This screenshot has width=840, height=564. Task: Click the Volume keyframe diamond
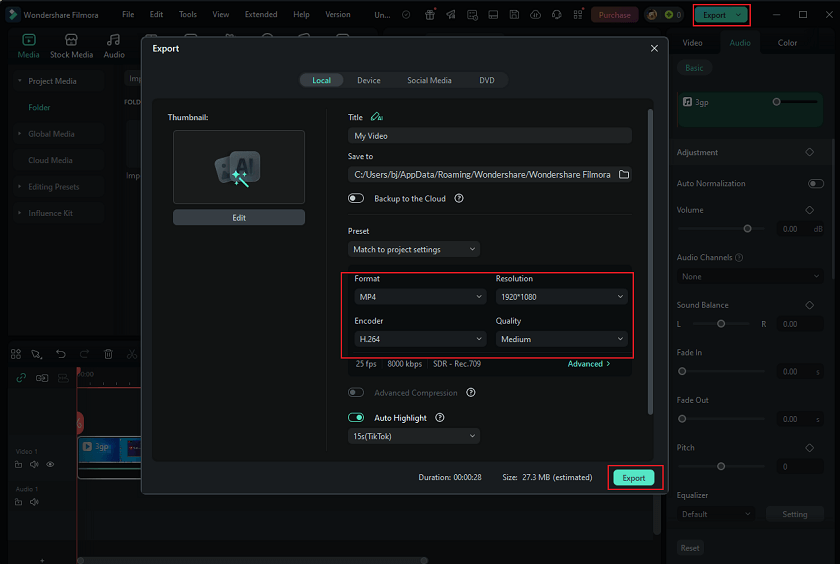[809, 210]
